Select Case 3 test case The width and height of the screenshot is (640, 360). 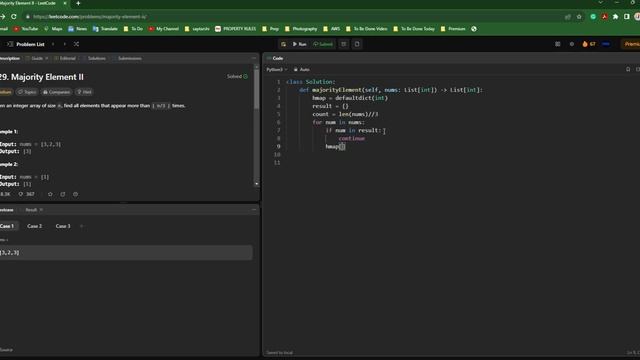63,226
